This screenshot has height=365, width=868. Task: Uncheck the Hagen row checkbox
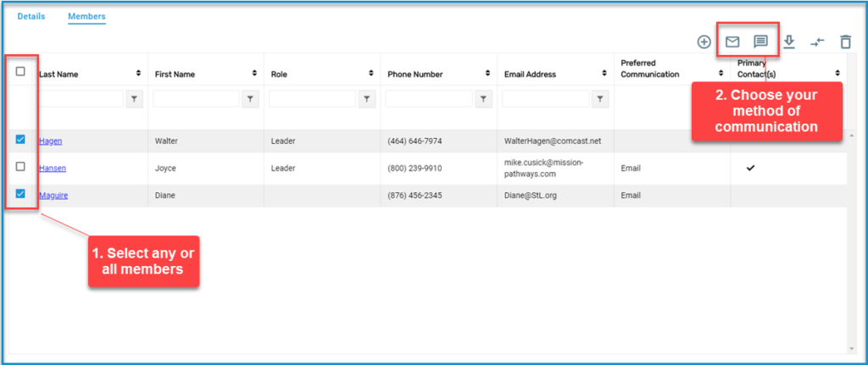coord(21,140)
